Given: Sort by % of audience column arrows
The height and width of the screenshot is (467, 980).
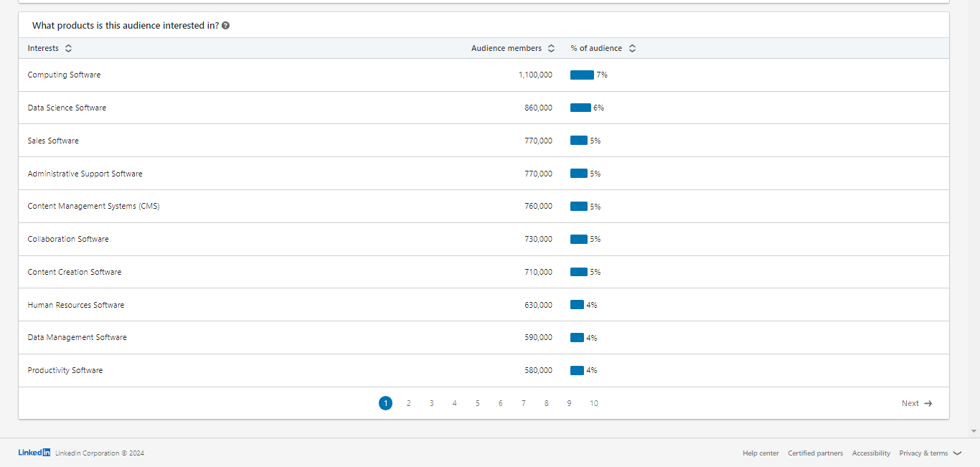Looking at the screenshot, I should tap(632, 49).
